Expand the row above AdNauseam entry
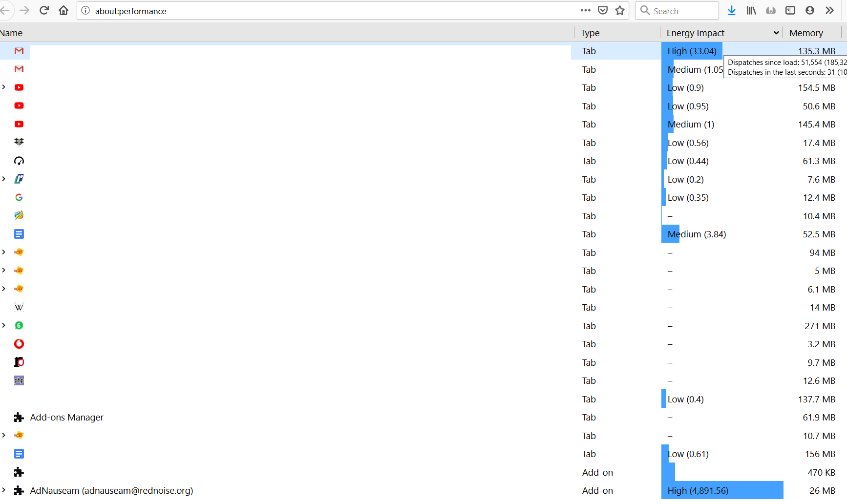The height and width of the screenshot is (504, 847). [x=4, y=435]
